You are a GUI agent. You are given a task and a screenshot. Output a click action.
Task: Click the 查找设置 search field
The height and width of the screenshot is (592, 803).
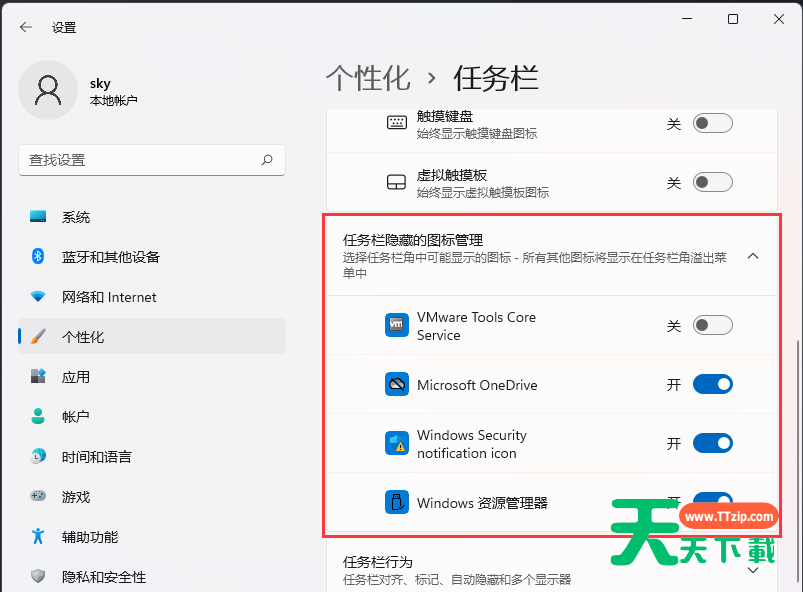click(x=152, y=160)
